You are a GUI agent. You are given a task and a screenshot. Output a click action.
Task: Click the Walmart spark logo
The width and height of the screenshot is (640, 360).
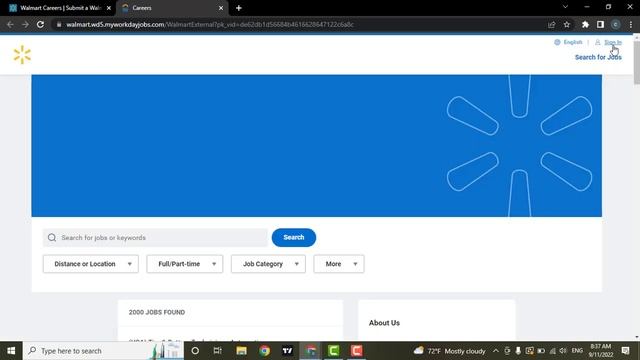tap(22, 55)
